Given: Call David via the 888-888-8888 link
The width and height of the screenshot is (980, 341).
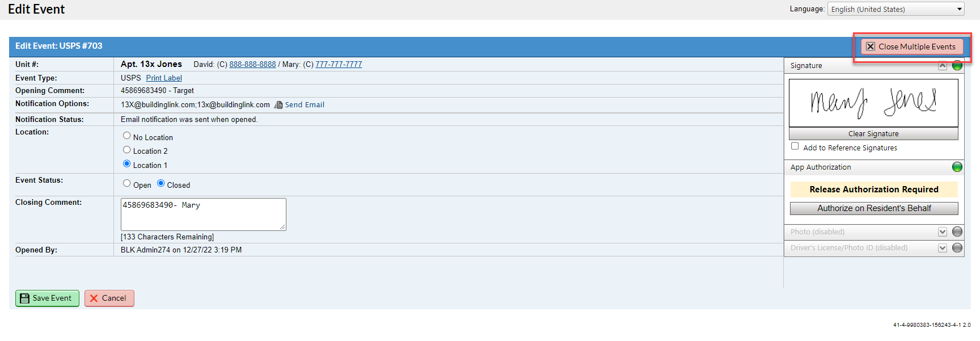Looking at the screenshot, I should pyautogui.click(x=252, y=64).
